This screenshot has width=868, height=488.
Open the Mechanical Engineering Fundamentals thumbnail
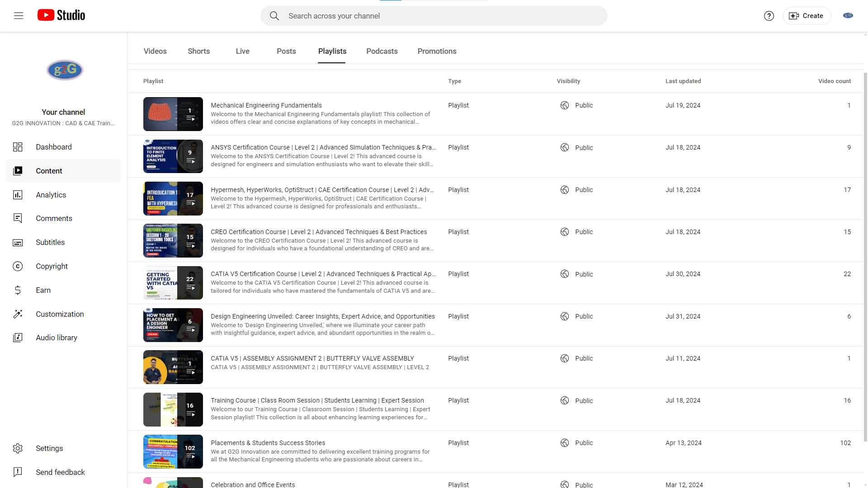[173, 114]
